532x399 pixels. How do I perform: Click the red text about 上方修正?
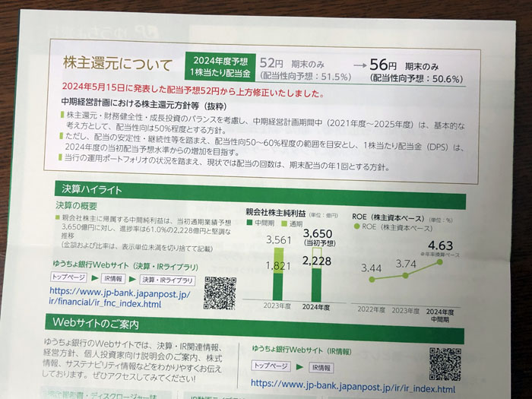click(x=195, y=94)
